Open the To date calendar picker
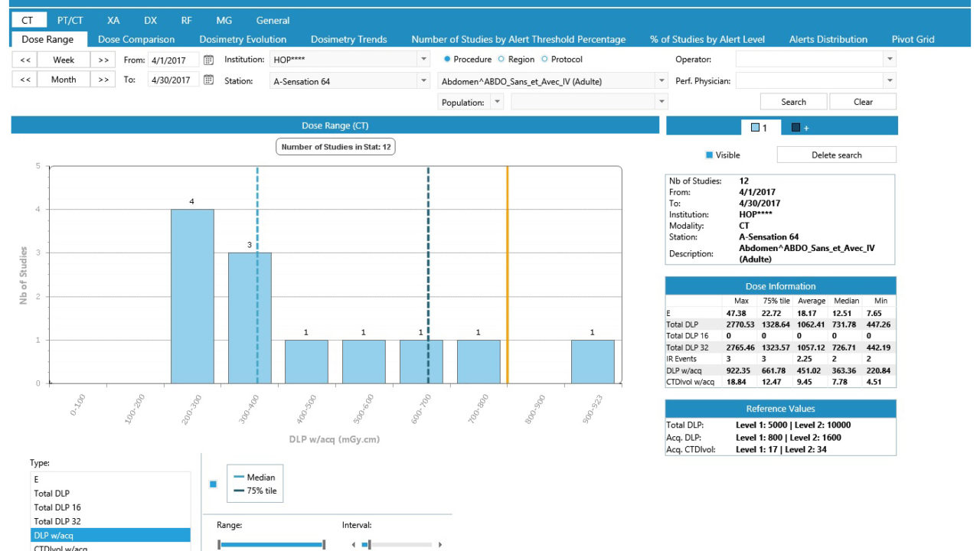Viewport: 980px width, 551px height. 208,80
